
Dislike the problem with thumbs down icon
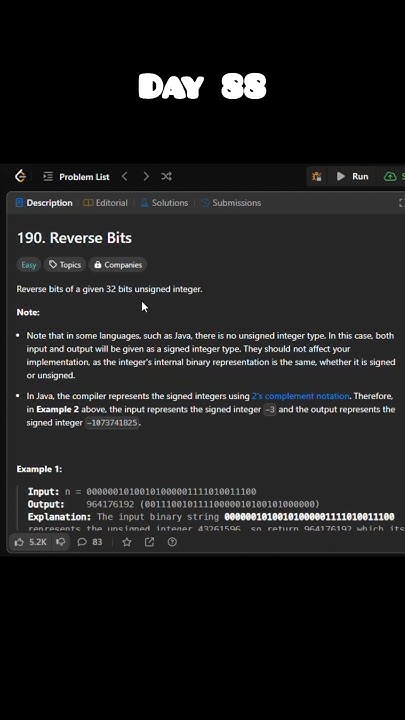tap(60, 542)
